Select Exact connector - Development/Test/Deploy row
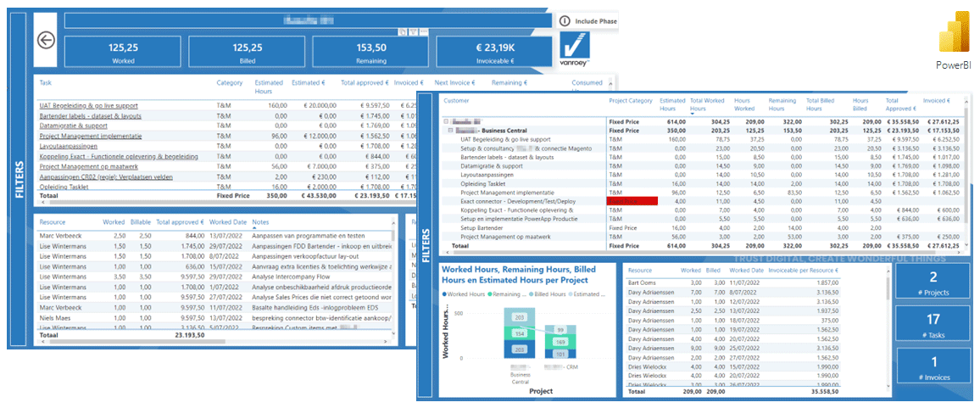 (x=703, y=202)
